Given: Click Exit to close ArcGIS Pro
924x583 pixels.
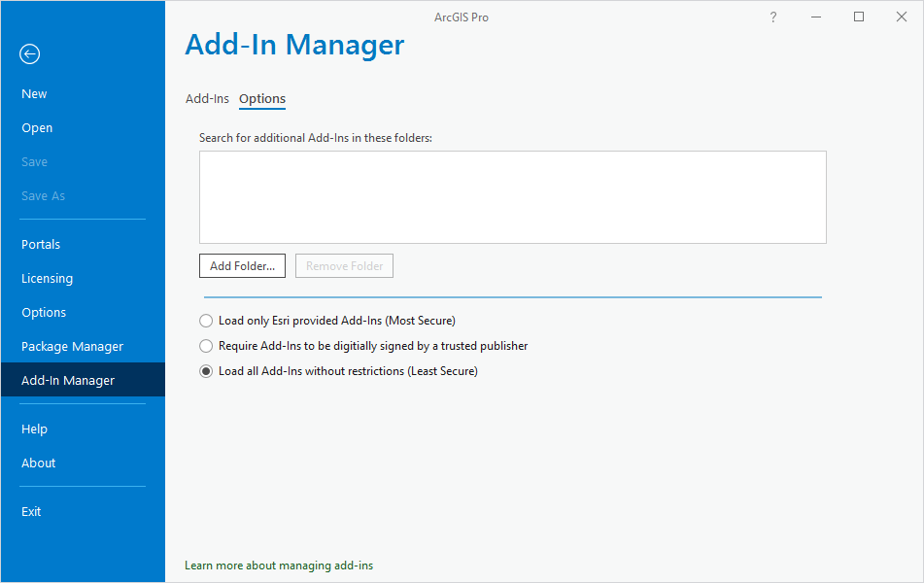Looking at the screenshot, I should (31, 511).
